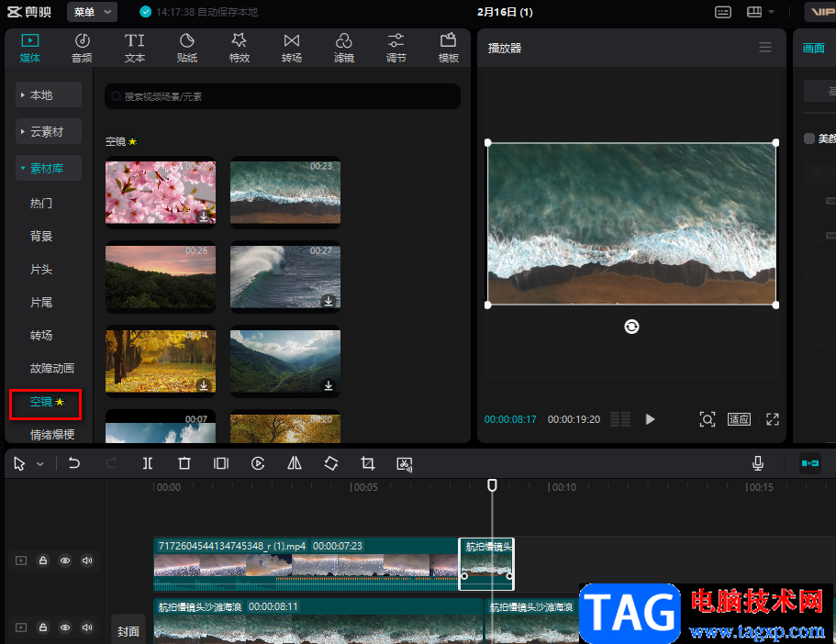Open the 片尾 category

click(41, 302)
